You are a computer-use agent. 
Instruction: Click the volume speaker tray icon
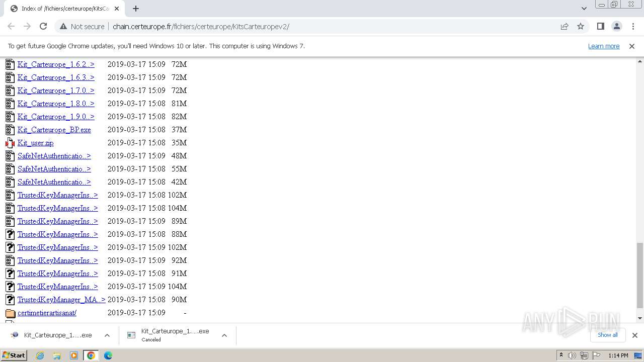click(x=572, y=355)
